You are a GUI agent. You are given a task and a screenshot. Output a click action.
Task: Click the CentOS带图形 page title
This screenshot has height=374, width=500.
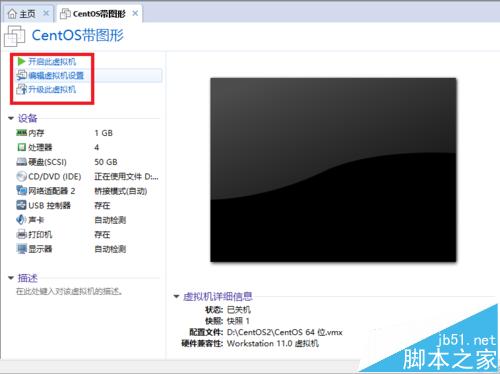coord(78,35)
